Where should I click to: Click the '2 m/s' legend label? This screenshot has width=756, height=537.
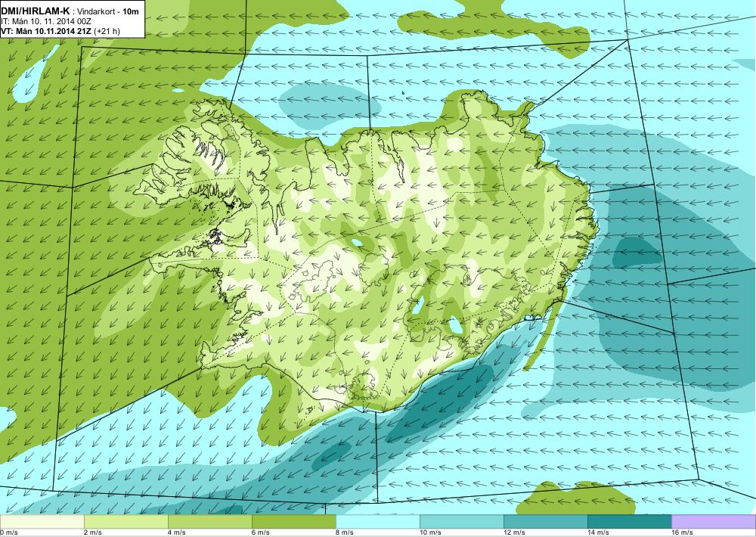point(92,532)
